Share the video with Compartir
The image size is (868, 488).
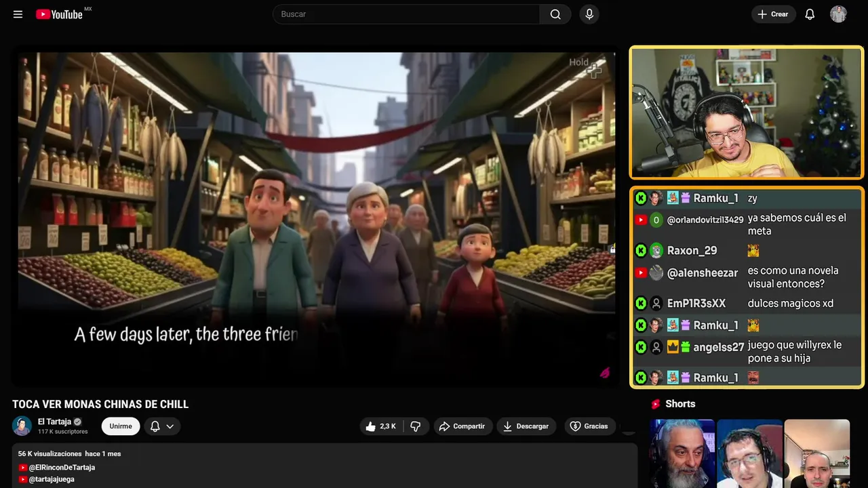tap(462, 426)
